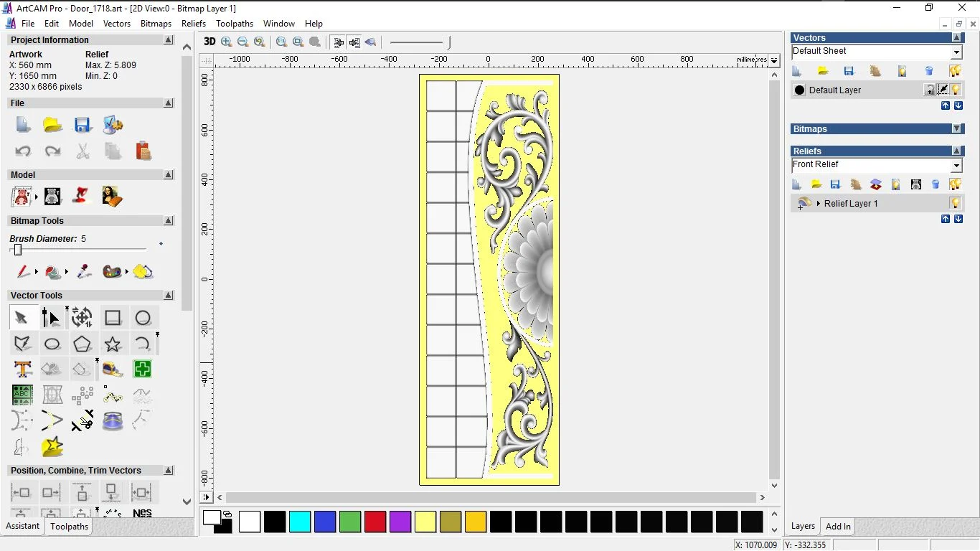Toggle visibility bulb for Relief Layer 1

tap(955, 203)
